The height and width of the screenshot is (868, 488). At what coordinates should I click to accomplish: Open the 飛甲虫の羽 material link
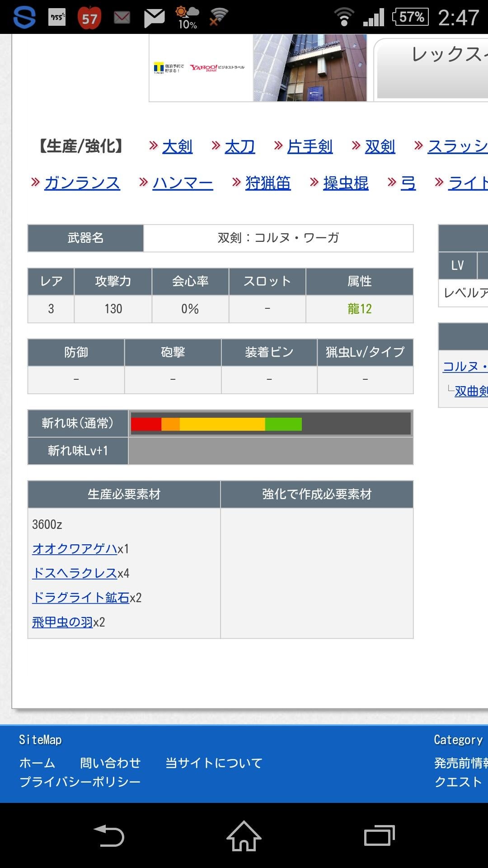62,622
